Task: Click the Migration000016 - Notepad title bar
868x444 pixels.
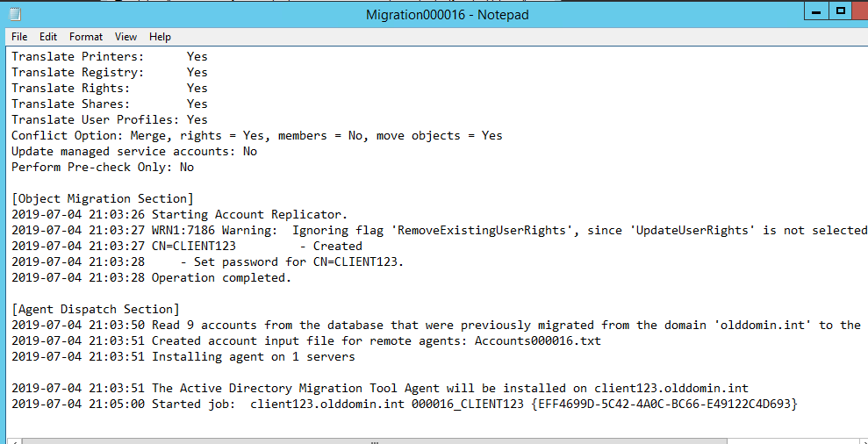Action: (447, 15)
